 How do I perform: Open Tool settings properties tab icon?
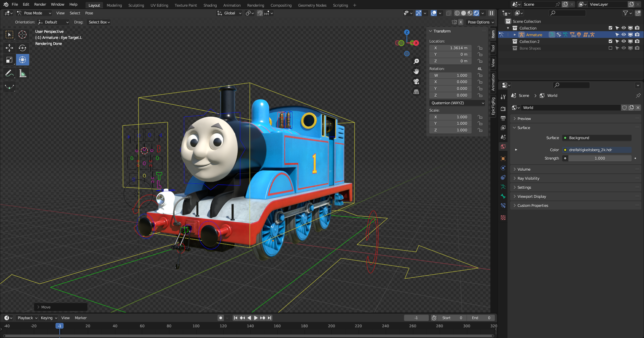[503, 97]
